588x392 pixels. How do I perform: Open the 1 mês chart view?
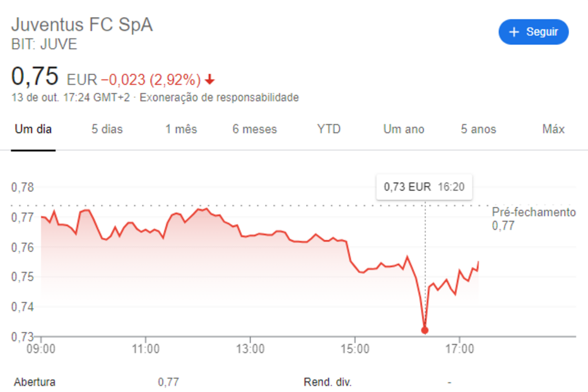click(181, 129)
